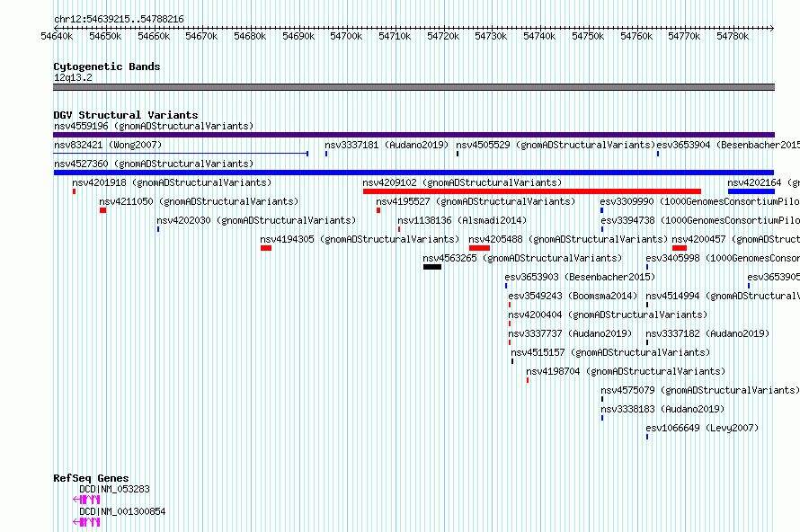Image resolution: width=800 pixels, height=532 pixels.
Task: Open the nsv4514994 variant label
Action: click(x=723, y=296)
